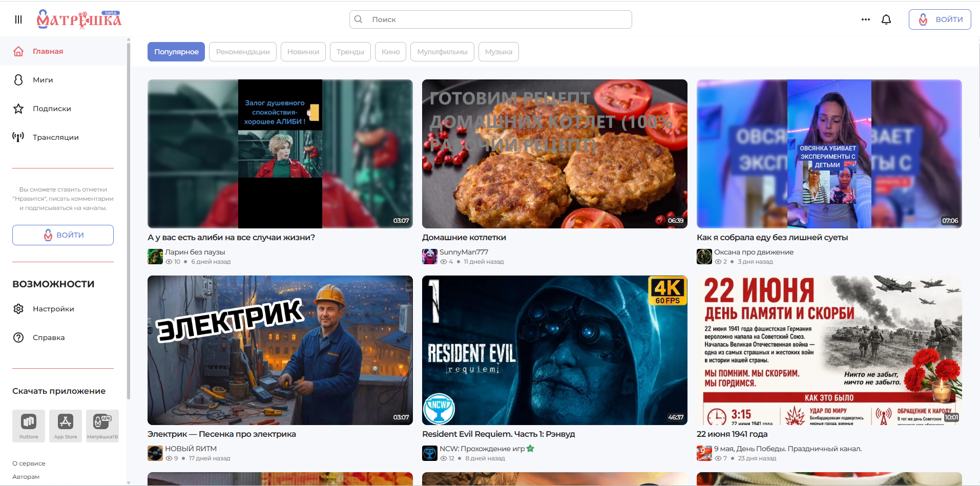This screenshot has width=980, height=486.
Task: Open 'Как я собрала еду' video title
Action: pos(772,238)
